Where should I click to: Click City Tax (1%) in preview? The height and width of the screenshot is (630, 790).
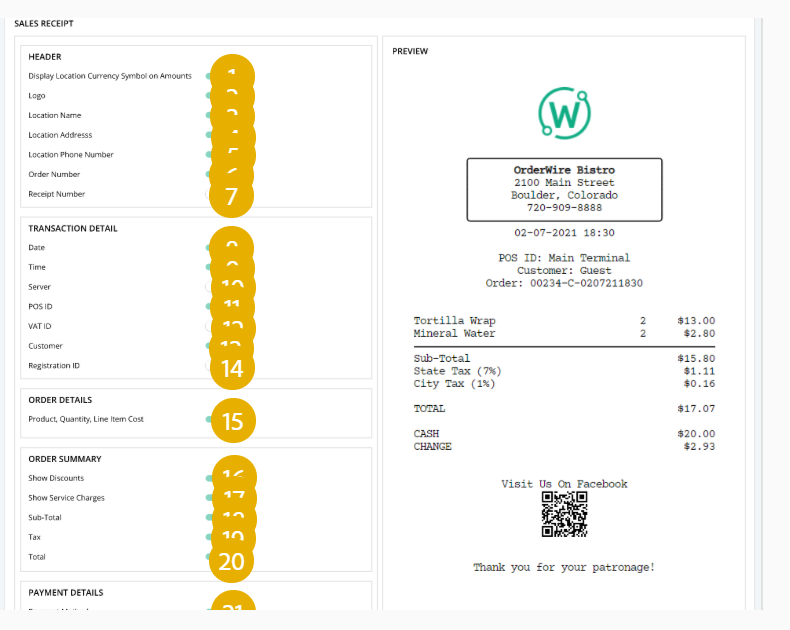pyautogui.click(x=454, y=384)
